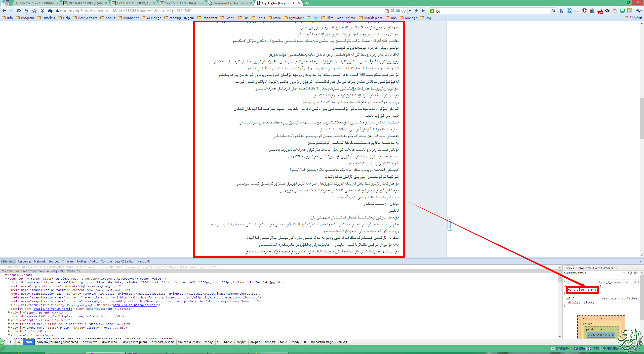Click the lightning speed mode icon
Screen dimensions: 644x354
(416, 11)
